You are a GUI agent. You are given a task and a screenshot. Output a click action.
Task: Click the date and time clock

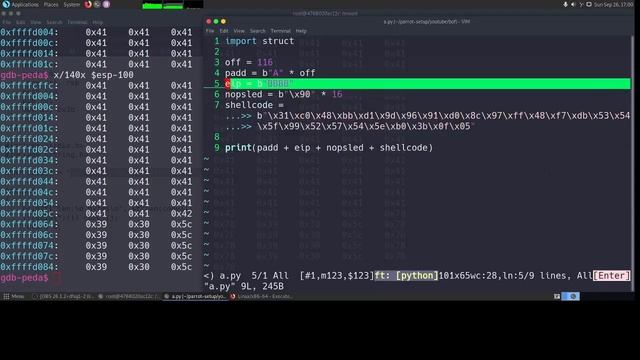tap(613, 4)
